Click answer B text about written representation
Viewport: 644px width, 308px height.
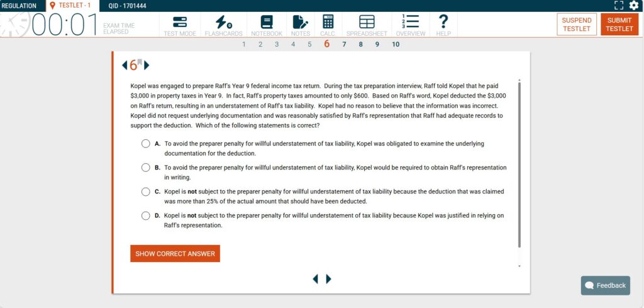pos(335,173)
